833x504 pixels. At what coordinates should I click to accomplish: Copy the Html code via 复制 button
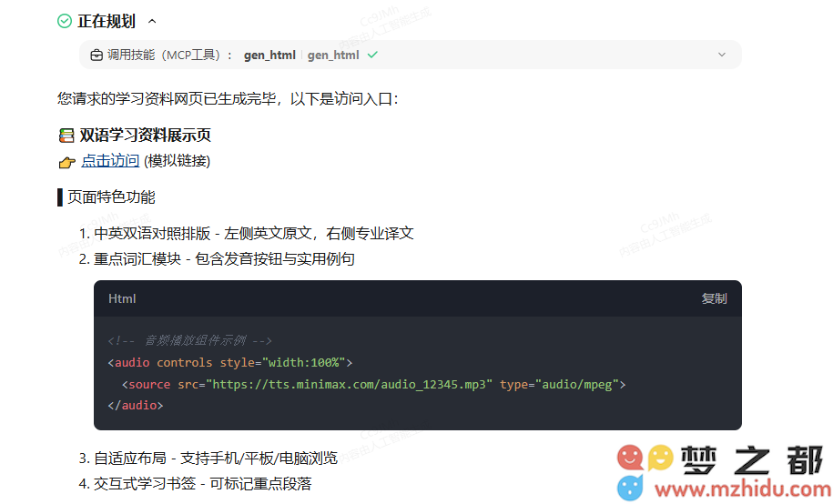[x=714, y=298]
